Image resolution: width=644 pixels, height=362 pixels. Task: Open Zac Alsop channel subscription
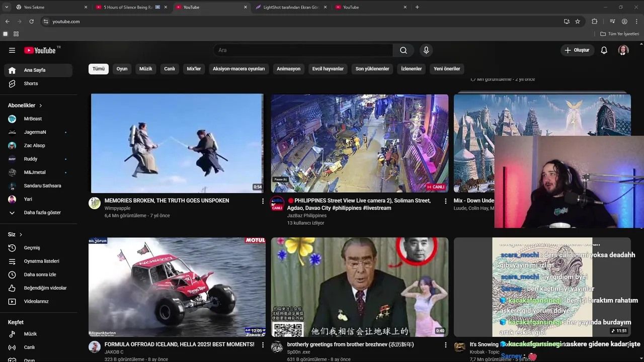click(x=38, y=145)
